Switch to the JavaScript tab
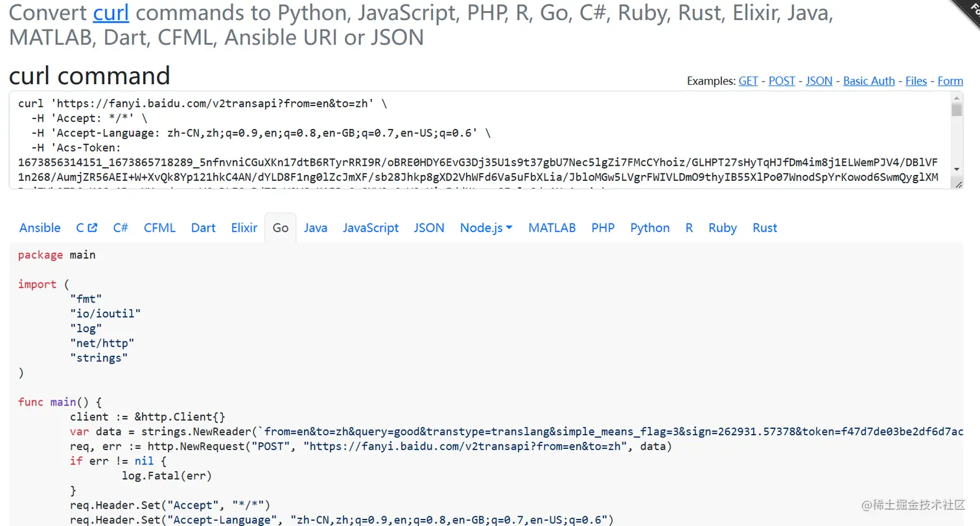The height and width of the screenshot is (526, 980). click(x=371, y=228)
